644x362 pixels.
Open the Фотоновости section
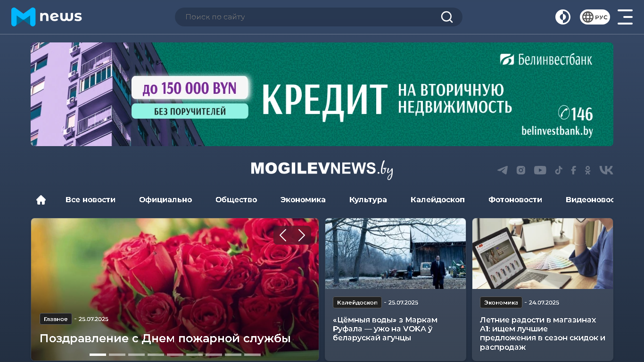(515, 200)
